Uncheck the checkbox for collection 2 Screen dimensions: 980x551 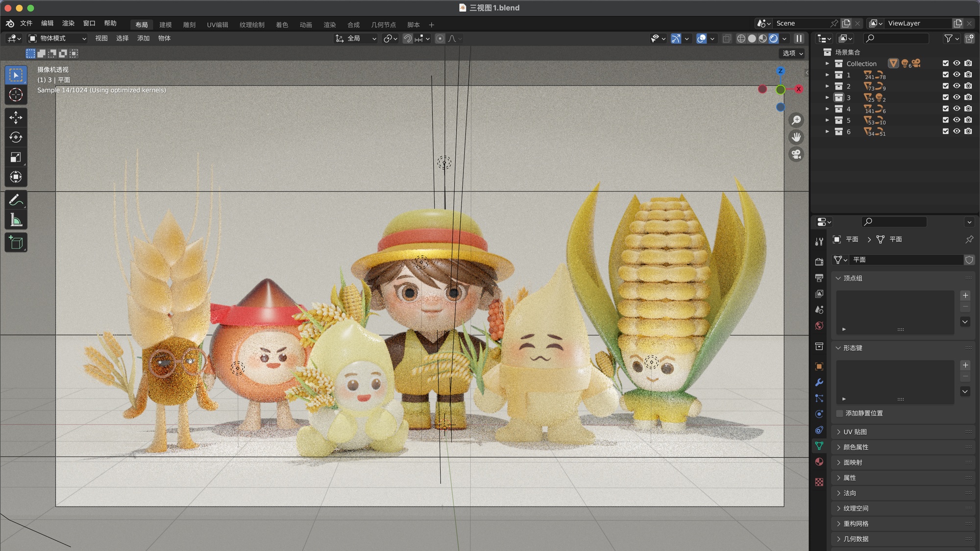946,86
